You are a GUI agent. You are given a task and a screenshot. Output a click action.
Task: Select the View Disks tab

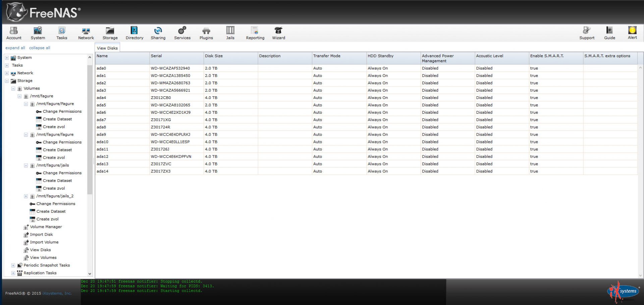click(x=107, y=48)
